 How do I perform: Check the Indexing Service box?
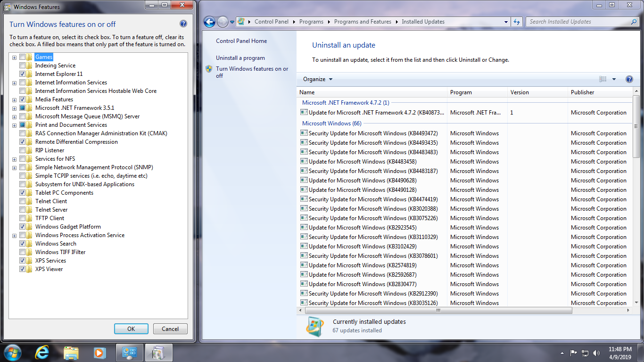click(x=22, y=66)
